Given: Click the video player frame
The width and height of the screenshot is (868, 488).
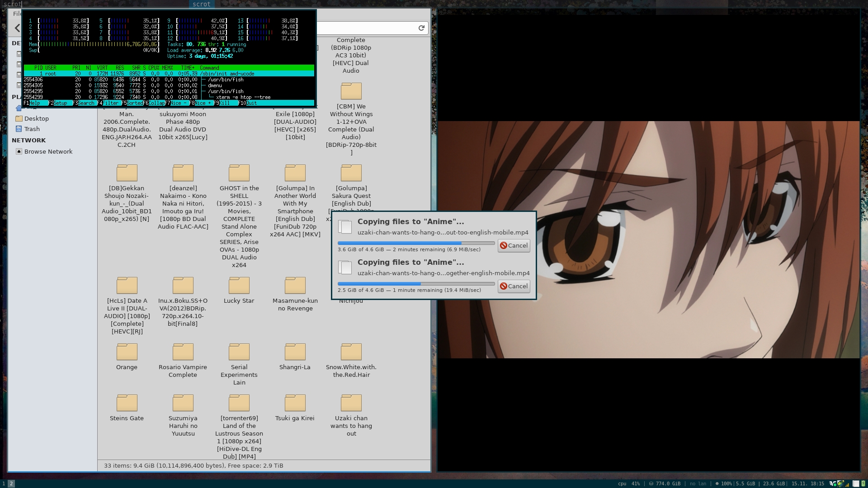Looking at the screenshot, I should (x=649, y=239).
